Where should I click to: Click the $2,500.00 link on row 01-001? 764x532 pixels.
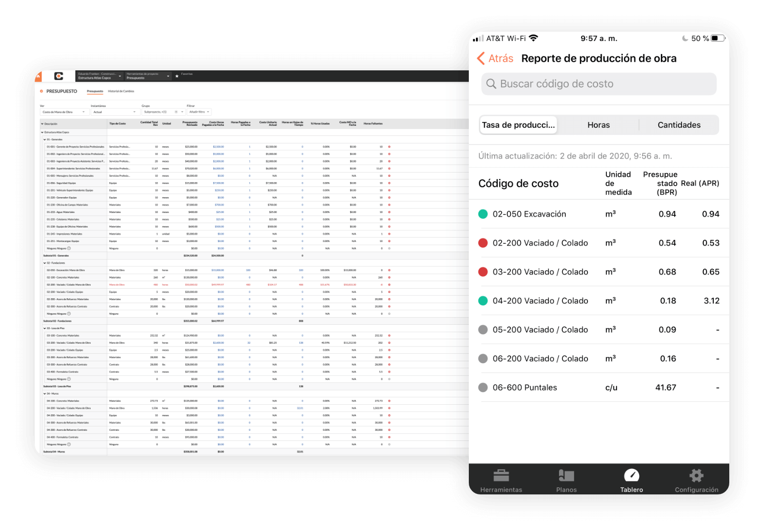click(x=218, y=146)
